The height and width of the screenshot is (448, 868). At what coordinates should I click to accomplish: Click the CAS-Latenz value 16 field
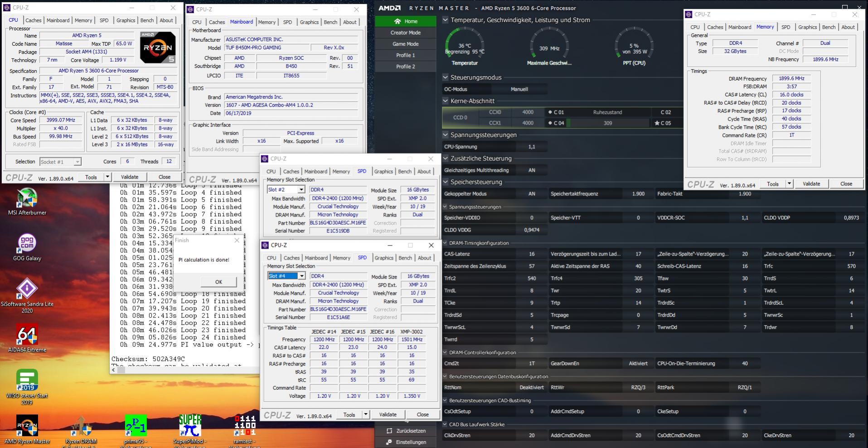[x=532, y=254]
